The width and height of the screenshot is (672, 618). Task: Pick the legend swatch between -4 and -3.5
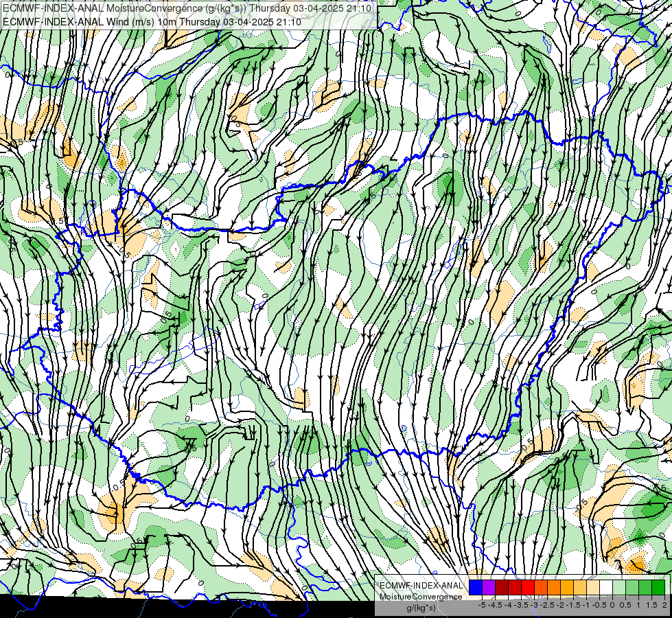(515, 587)
